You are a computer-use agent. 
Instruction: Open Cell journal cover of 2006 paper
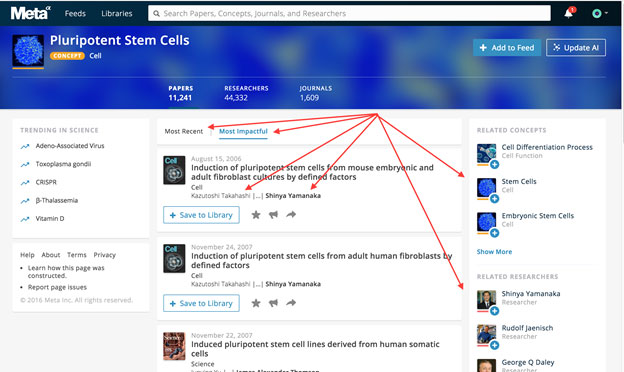[174, 170]
